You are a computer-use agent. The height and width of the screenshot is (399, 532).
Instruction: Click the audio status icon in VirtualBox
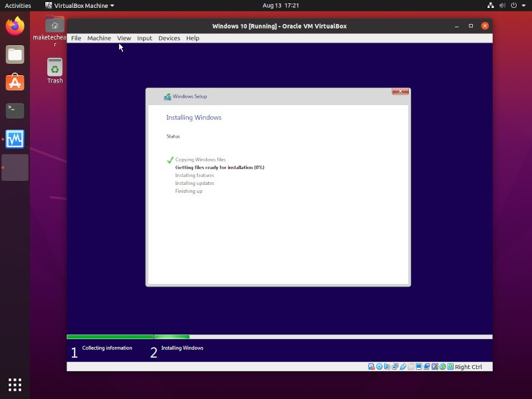coord(387,366)
